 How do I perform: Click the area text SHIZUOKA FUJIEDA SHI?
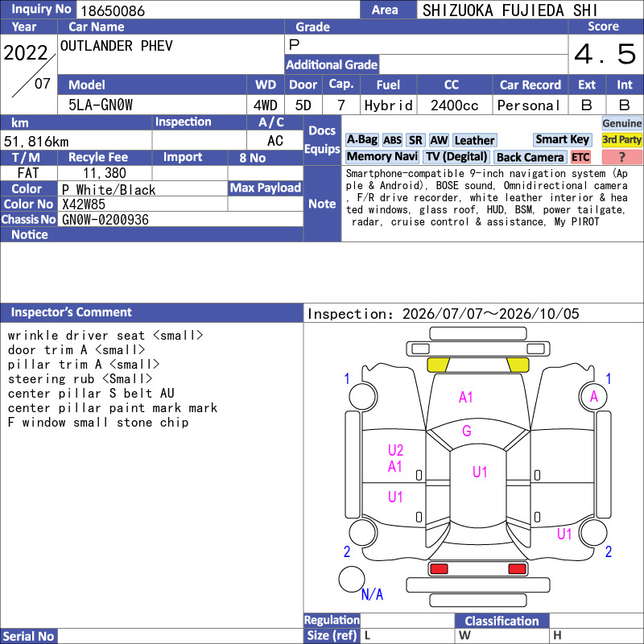click(x=510, y=10)
